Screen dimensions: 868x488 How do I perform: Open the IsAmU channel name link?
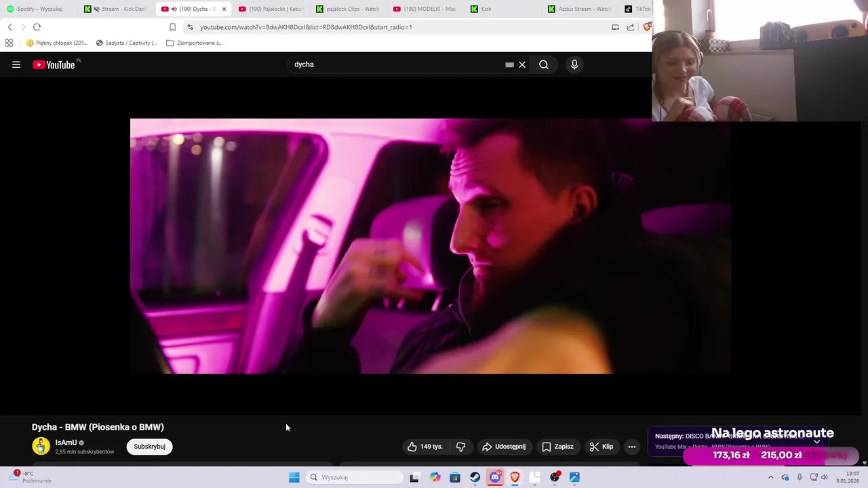point(66,443)
